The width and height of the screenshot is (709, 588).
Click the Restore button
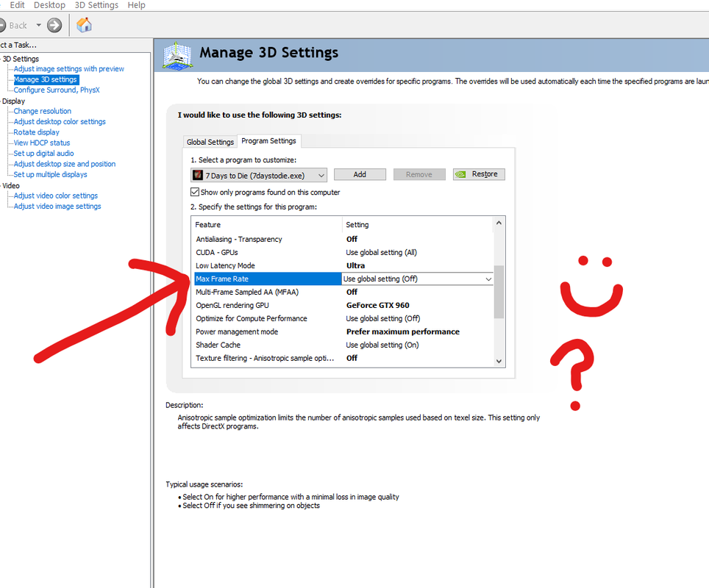click(x=479, y=174)
